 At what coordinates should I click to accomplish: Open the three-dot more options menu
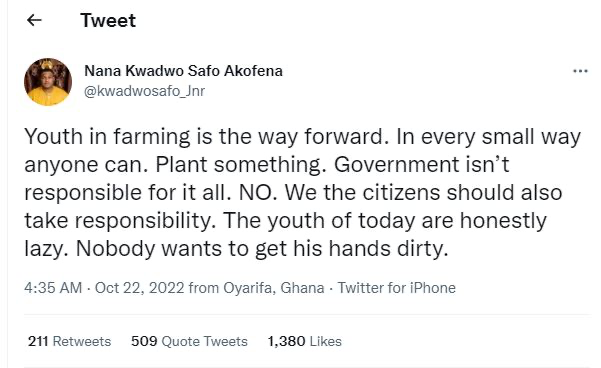tap(580, 71)
